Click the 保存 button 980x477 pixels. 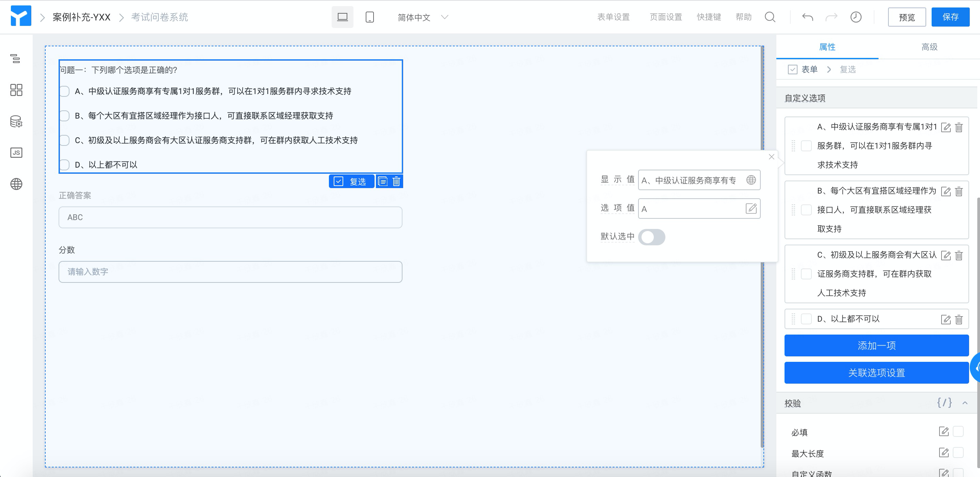[x=950, y=17]
